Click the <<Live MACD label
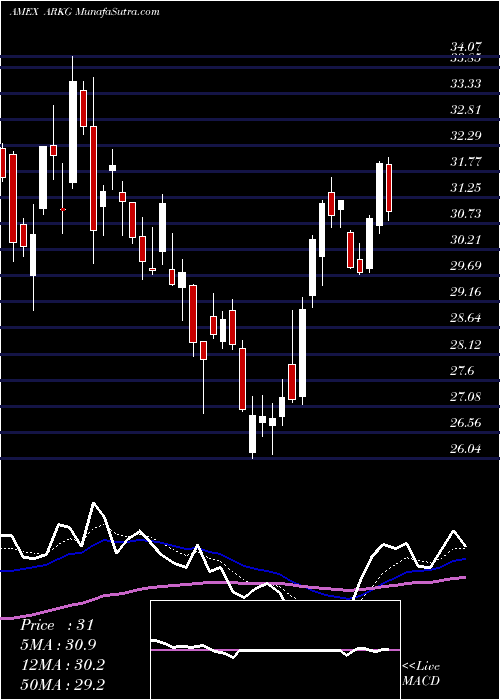Viewport: 500px width, 700px height. (x=421, y=673)
